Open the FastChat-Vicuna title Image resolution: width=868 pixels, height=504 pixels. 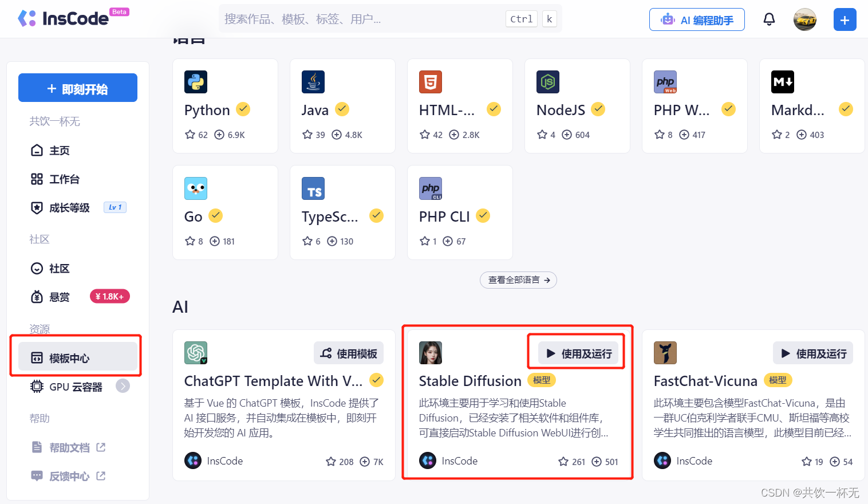pos(705,381)
